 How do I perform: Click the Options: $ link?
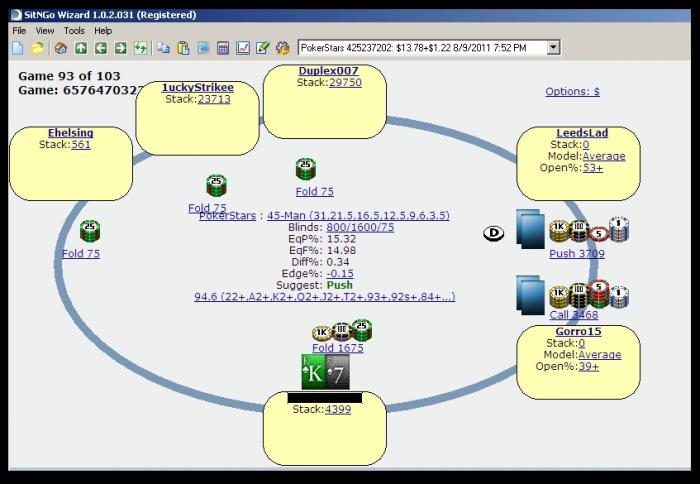tap(572, 92)
